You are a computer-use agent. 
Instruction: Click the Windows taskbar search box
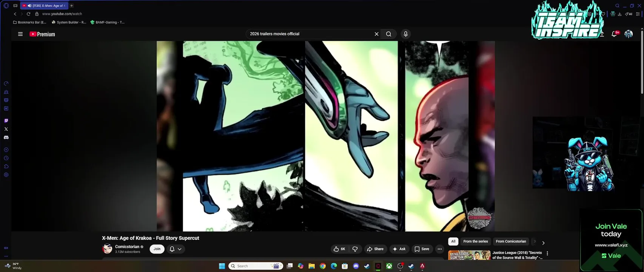[x=256, y=266]
